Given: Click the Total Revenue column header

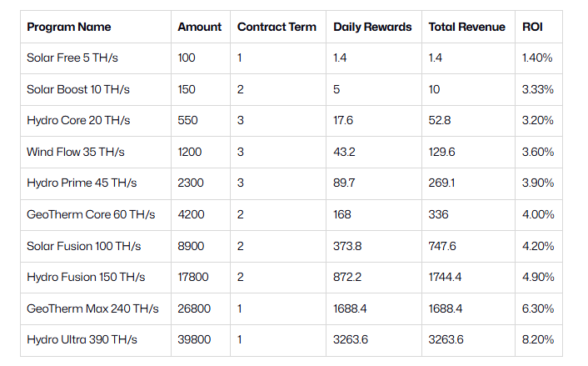Looking at the screenshot, I should (x=466, y=27).
